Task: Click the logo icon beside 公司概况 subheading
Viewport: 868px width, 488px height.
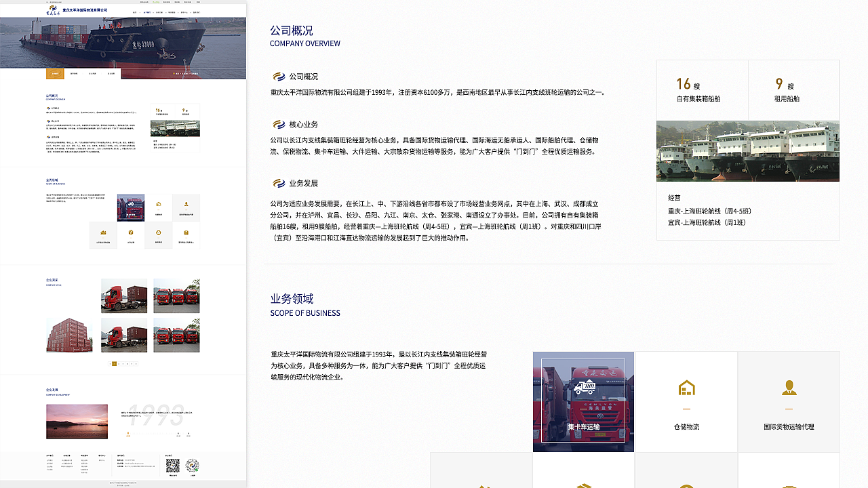Action: coord(279,77)
